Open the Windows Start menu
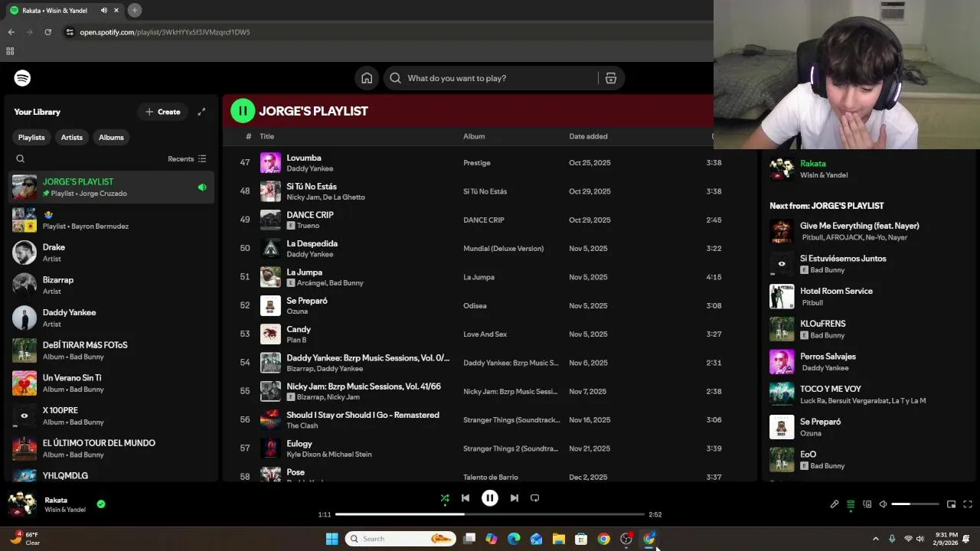Viewport: 980px width, 551px height. pyautogui.click(x=332, y=539)
